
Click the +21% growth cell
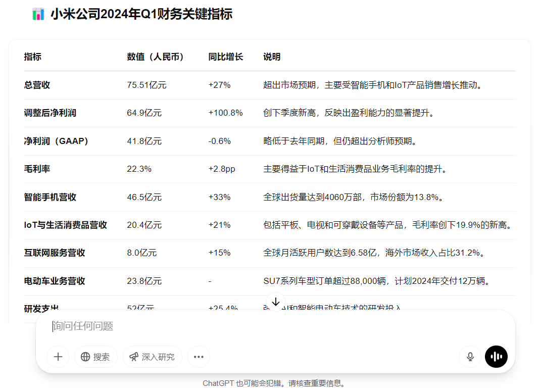click(219, 225)
